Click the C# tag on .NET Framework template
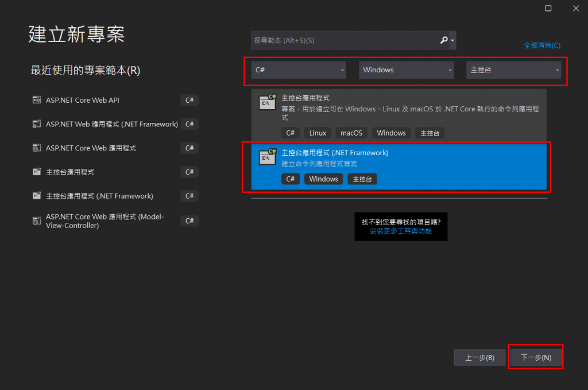 pyautogui.click(x=290, y=179)
